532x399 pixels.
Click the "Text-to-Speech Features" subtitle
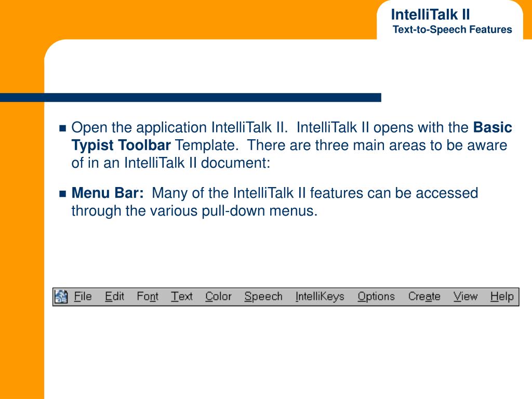[x=453, y=30]
